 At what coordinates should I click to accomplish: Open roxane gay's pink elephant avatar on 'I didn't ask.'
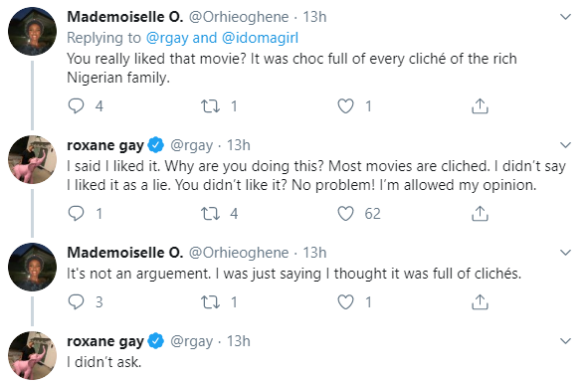(x=32, y=355)
